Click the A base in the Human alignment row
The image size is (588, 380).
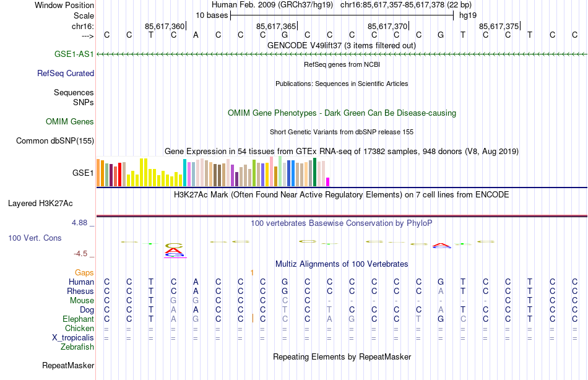pos(196,282)
